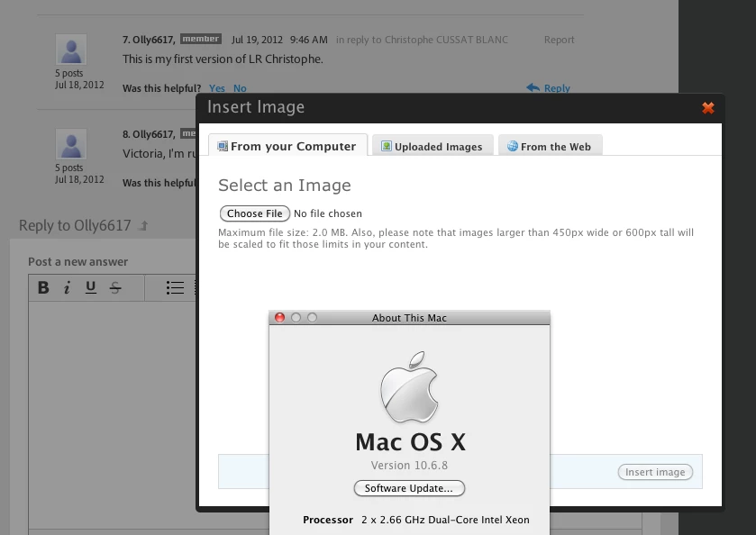Click the picture icon on Uploaded Images tab

(387, 146)
